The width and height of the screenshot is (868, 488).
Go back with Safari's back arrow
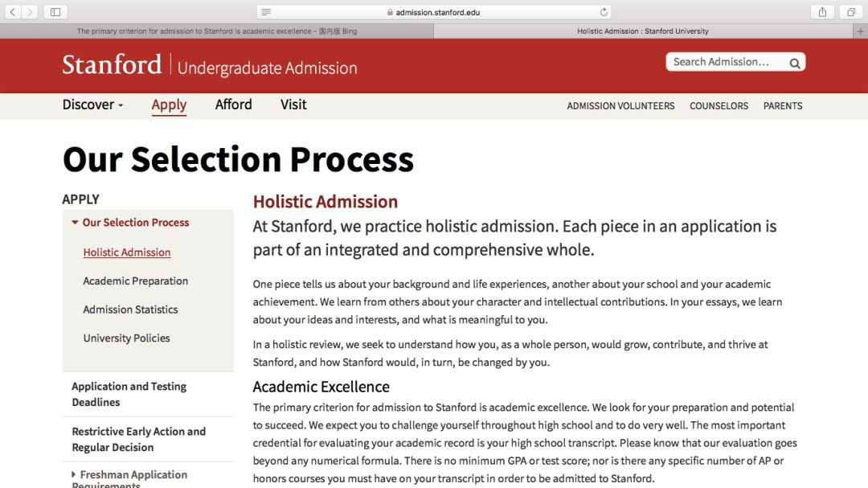pyautogui.click(x=13, y=11)
